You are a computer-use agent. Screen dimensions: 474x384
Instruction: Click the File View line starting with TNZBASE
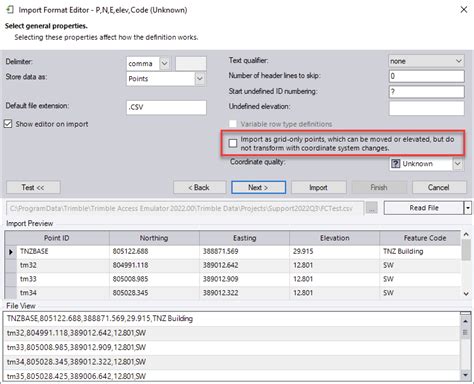coord(232,319)
